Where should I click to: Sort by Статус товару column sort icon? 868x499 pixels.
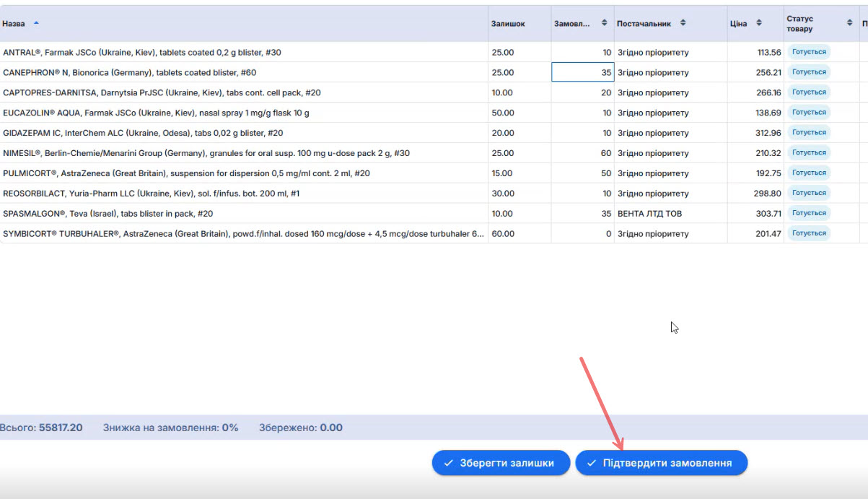coord(849,23)
